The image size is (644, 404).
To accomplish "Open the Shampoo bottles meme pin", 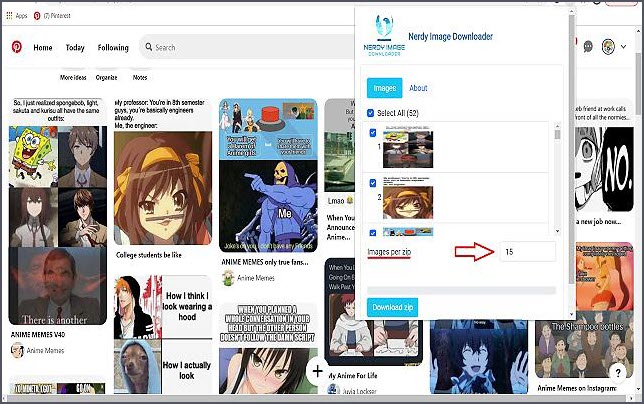I will 584,310.
